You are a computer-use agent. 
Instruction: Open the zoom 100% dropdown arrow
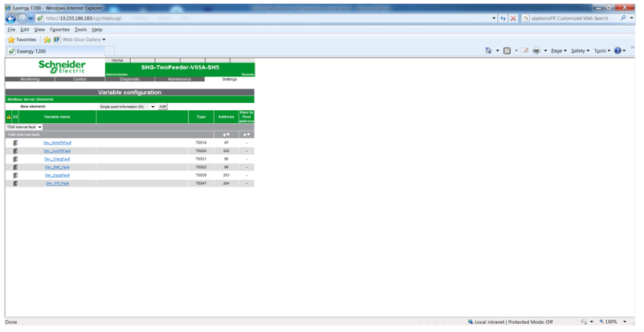tap(625, 322)
